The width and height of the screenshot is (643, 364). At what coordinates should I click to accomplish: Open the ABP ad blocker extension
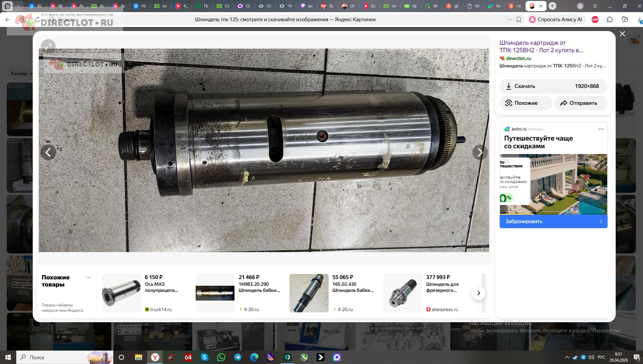point(595,20)
